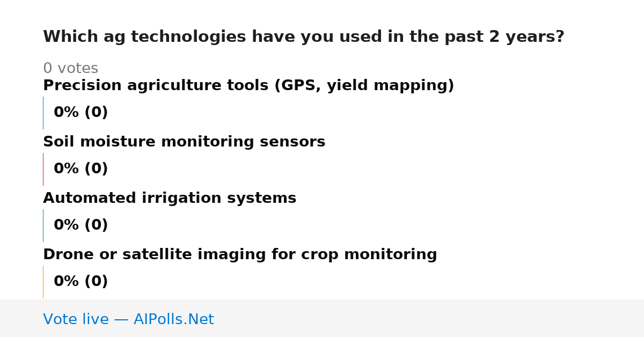Screen dimensions: 644x337
Task: Click the 0% (0) result under Soil moisture
Action: click(81, 169)
